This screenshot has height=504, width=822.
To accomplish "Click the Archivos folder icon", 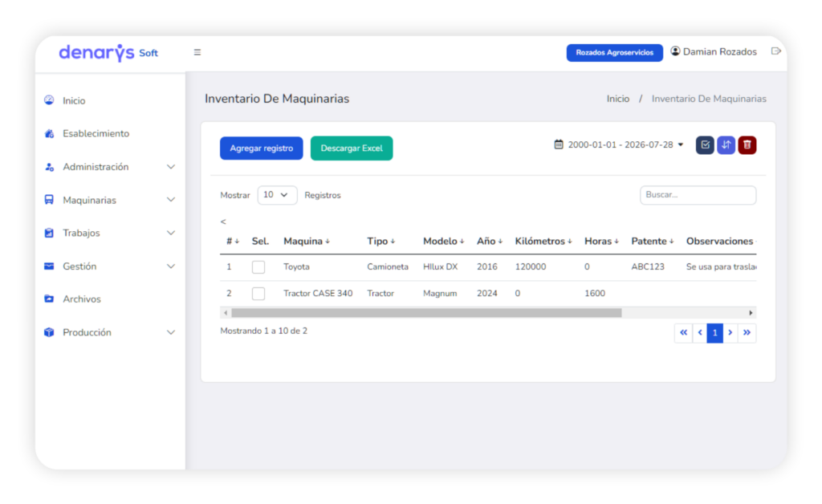I will pyautogui.click(x=49, y=299).
